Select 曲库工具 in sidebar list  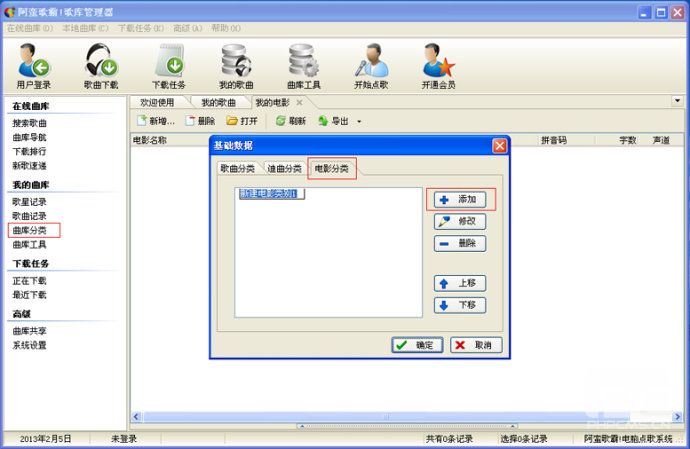(29, 244)
